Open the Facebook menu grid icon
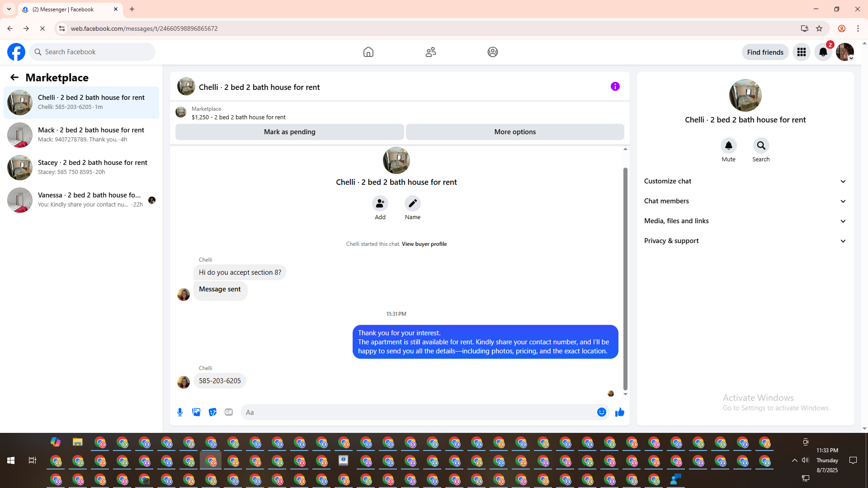The width and height of the screenshot is (868, 488). pyautogui.click(x=802, y=52)
